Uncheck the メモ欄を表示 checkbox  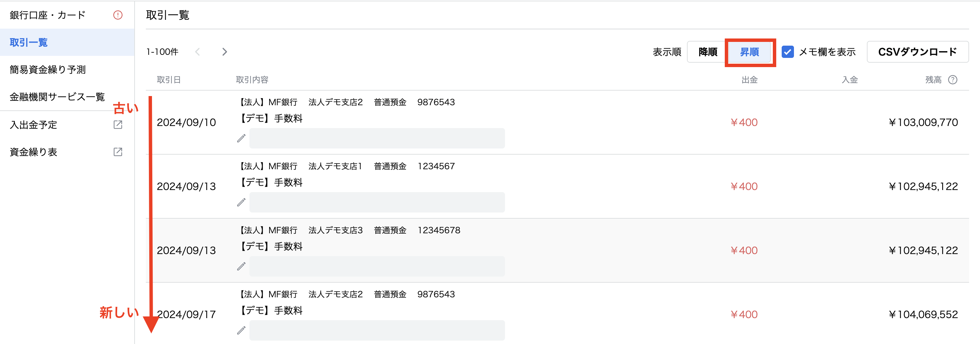[x=787, y=52]
